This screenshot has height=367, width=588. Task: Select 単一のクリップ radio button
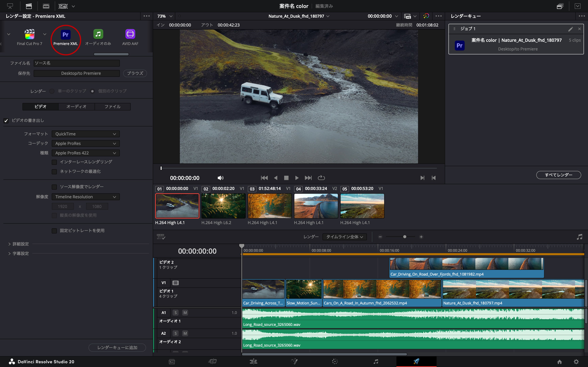[x=52, y=91]
